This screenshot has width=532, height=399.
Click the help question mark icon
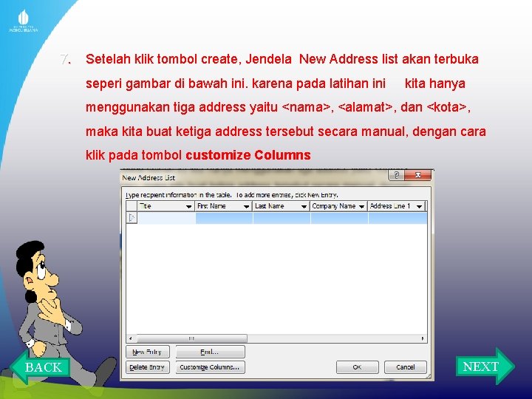pos(396,175)
